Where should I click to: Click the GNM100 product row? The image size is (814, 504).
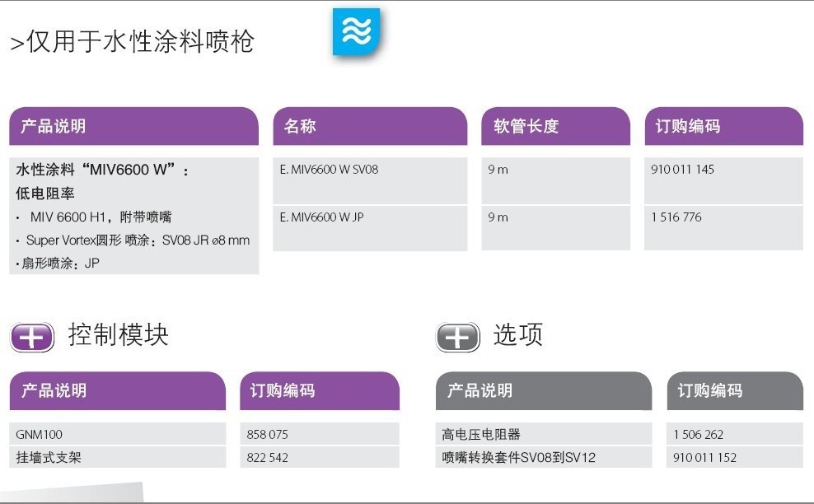coord(40,434)
